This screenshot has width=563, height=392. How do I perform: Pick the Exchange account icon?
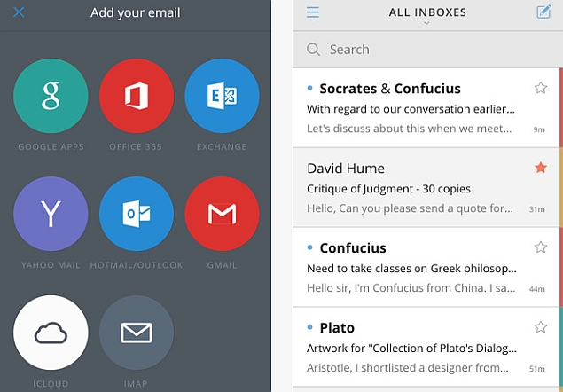(x=222, y=96)
